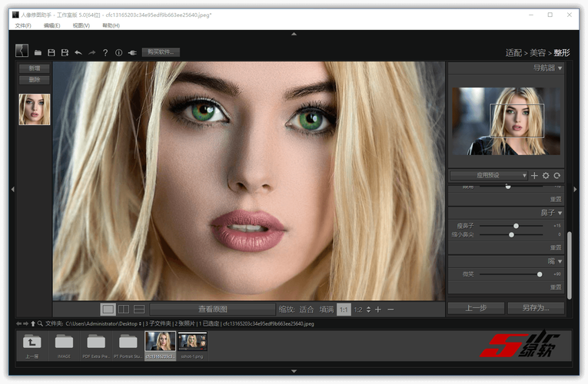Click the 查看原图 button
Image resolution: width=588 pixels, height=384 pixels.
[213, 310]
